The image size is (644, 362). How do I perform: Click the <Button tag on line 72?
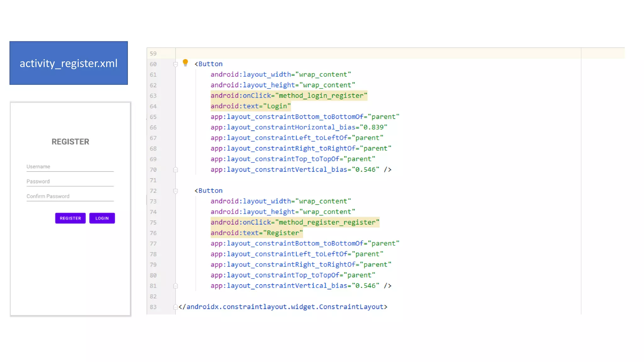coord(208,190)
